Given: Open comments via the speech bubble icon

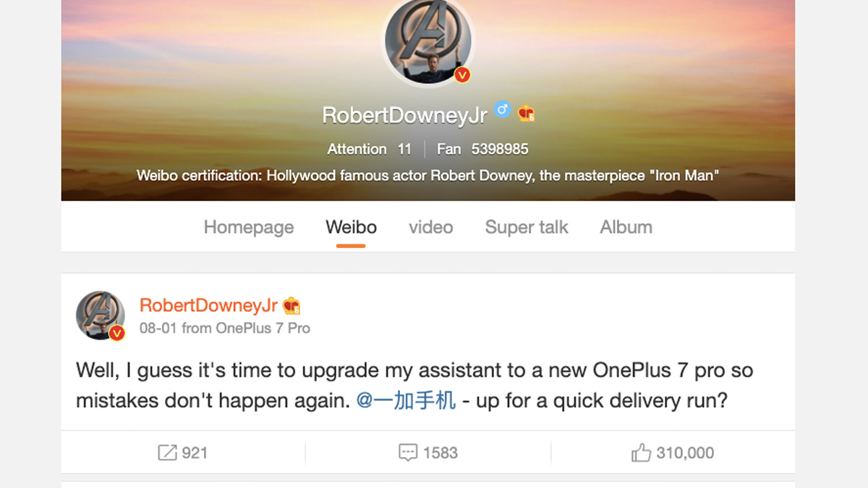Looking at the screenshot, I should coord(408,453).
